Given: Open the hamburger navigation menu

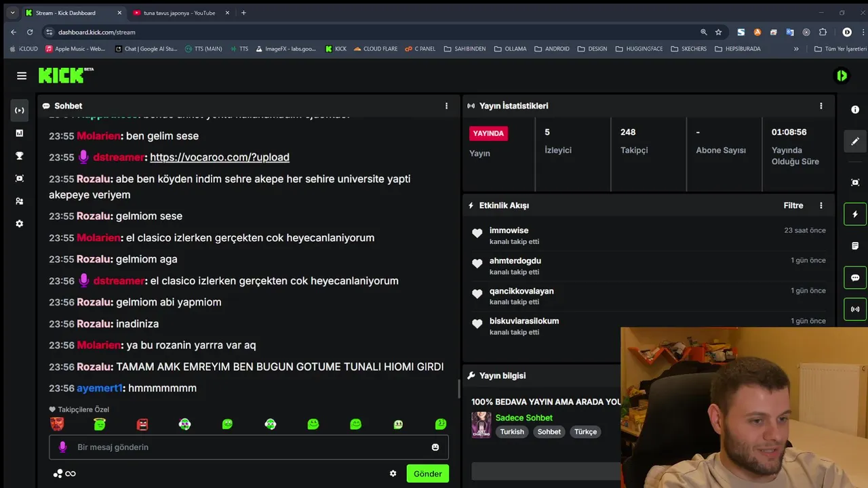Looking at the screenshot, I should [x=22, y=76].
